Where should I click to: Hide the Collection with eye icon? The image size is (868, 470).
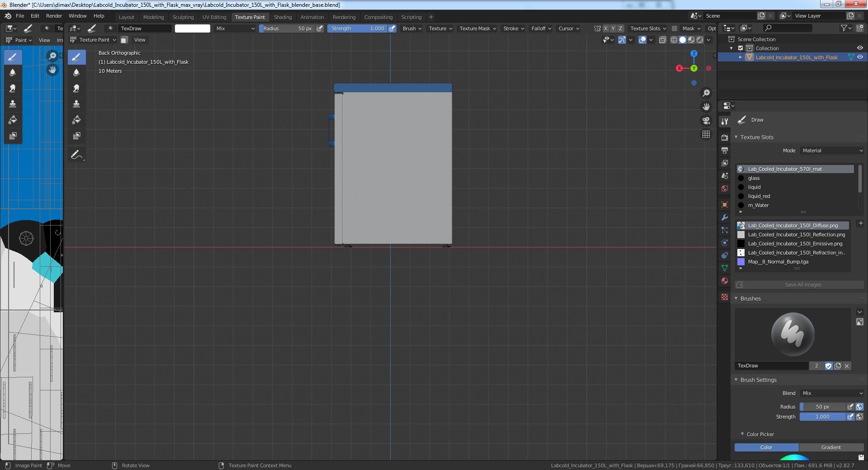coord(860,48)
